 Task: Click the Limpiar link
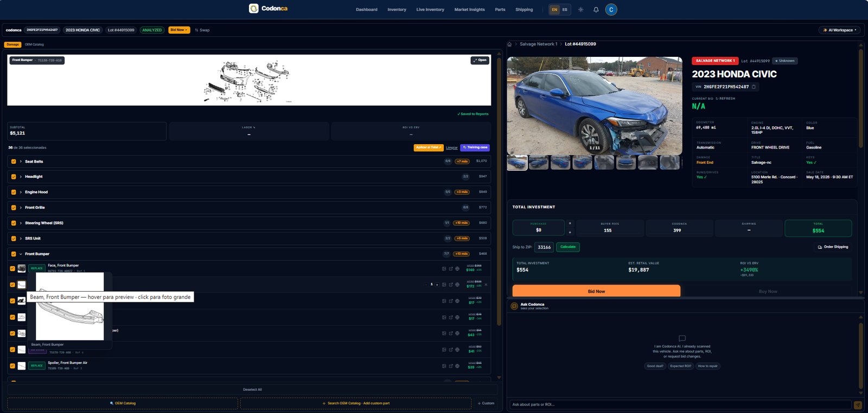452,147
